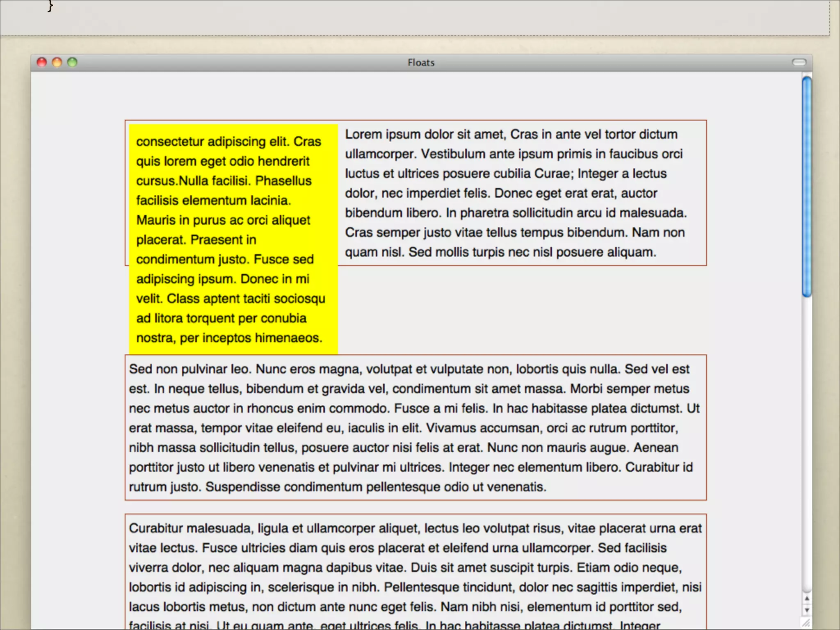The width and height of the screenshot is (840, 630).
Task: Toggle the toolbar pill button in title bar
Action: pyautogui.click(x=799, y=62)
